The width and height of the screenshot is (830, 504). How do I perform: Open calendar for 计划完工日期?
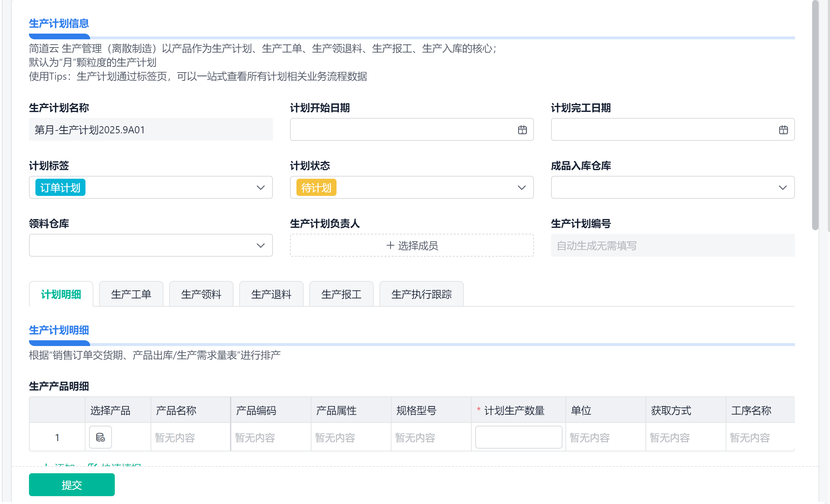(783, 130)
